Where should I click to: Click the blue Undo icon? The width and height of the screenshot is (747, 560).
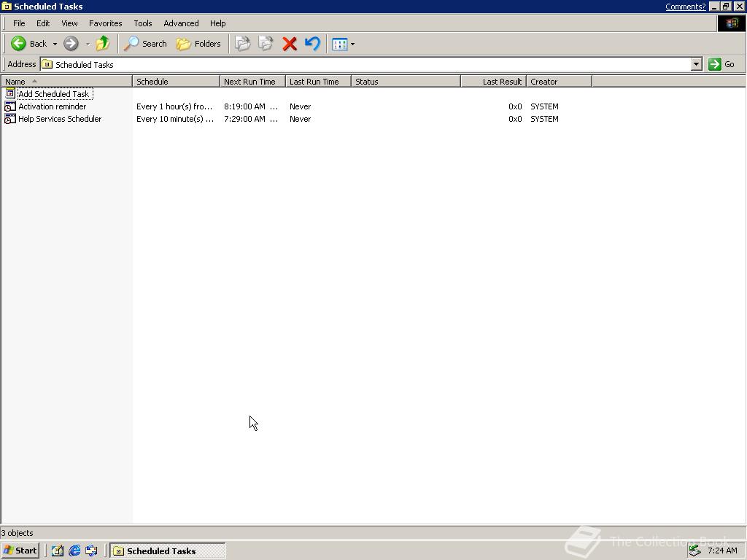[312, 44]
